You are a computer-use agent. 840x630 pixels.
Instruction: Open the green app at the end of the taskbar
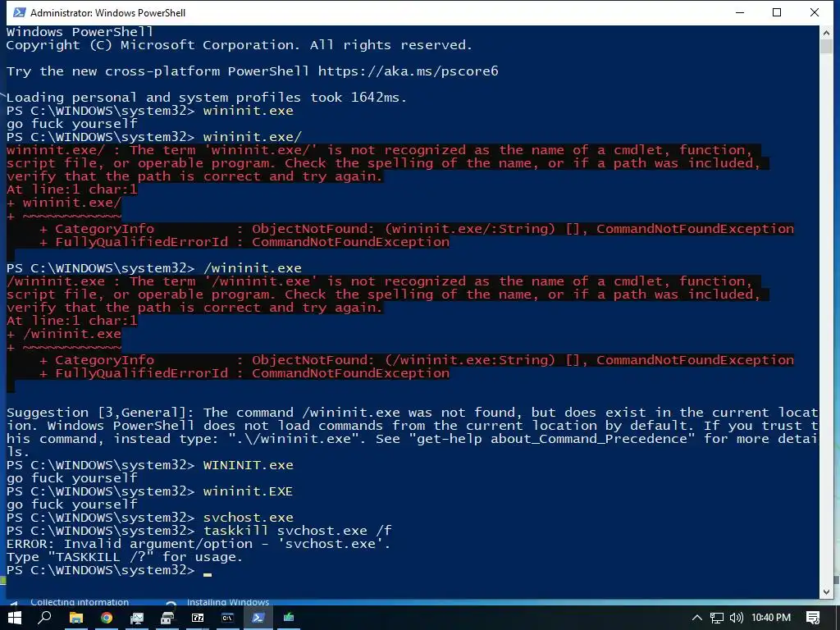pos(289,618)
